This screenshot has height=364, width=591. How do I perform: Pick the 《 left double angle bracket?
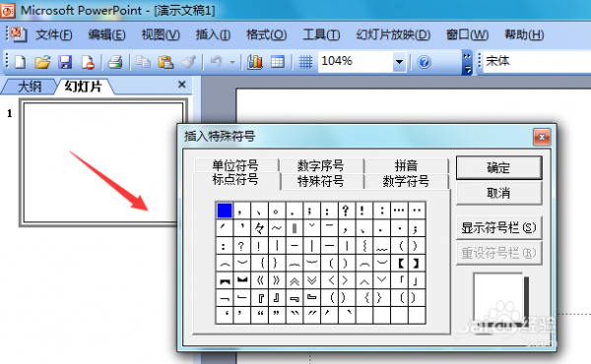(259, 280)
